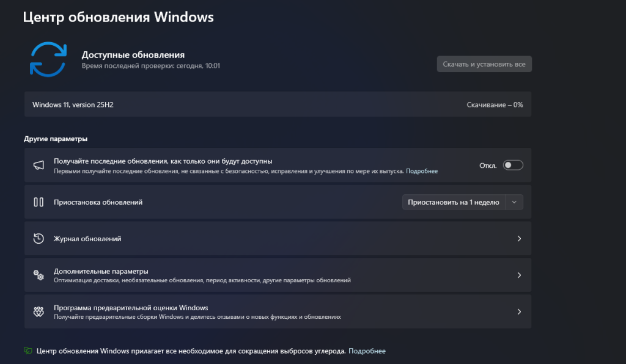Click the history clock icon for Журнал обновлений
Image resolution: width=626 pixels, height=364 pixels.
click(39, 239)
